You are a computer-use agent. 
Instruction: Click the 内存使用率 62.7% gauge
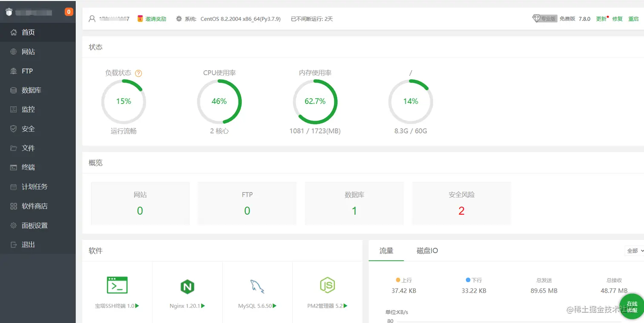coord(315,101)
